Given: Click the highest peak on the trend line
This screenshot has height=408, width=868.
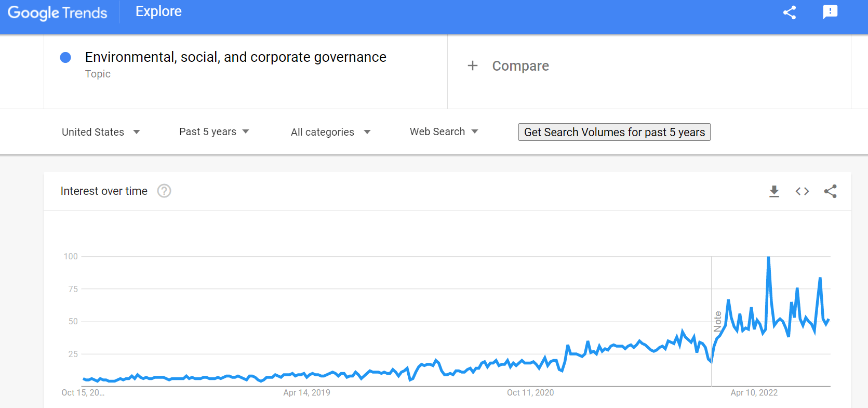Looking at the screenshot, I should pyautogui.click(x=768, y=258).
